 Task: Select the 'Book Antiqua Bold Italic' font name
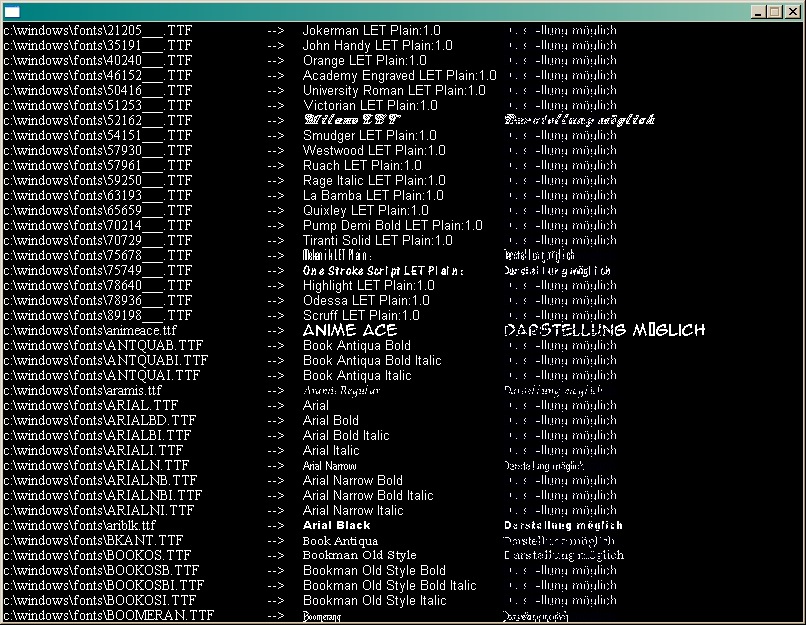[372, 360]
